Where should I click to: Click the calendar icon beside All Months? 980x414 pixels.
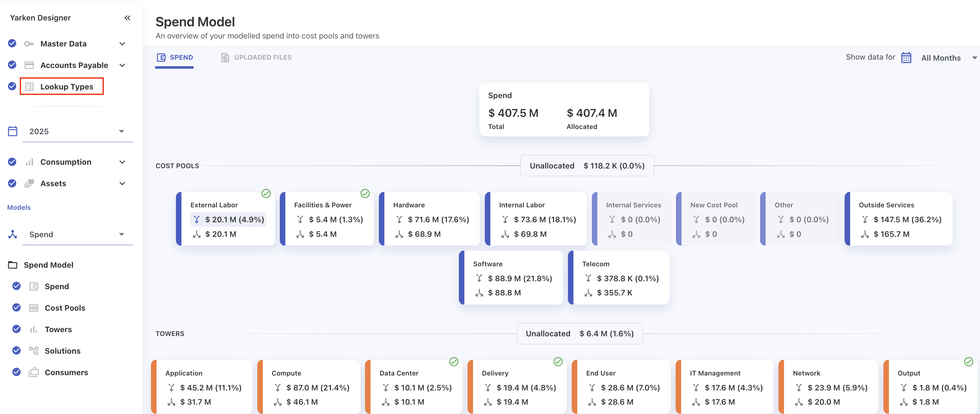pos(906,58)
